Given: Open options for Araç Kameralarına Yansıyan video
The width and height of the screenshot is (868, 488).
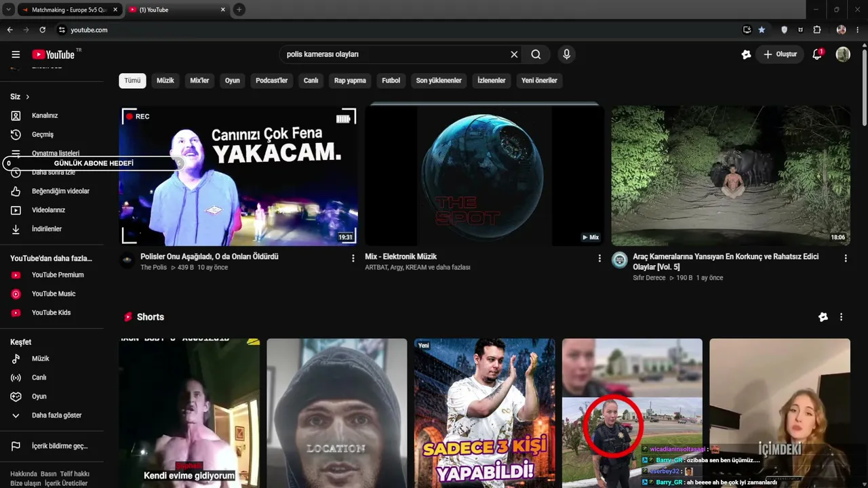Looking at the screenshot, I should [x=845, y=258].
